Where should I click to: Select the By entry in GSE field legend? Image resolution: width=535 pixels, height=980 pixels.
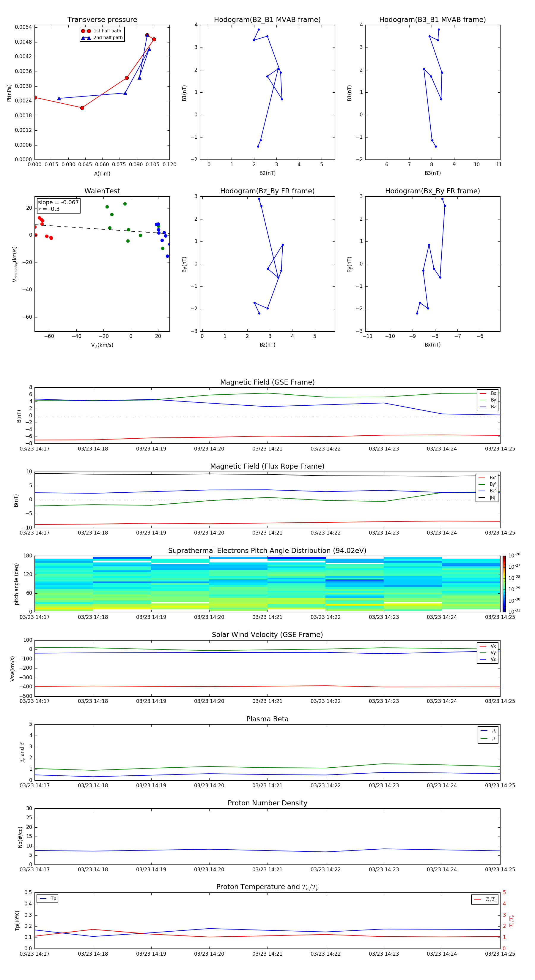point(488,400)
